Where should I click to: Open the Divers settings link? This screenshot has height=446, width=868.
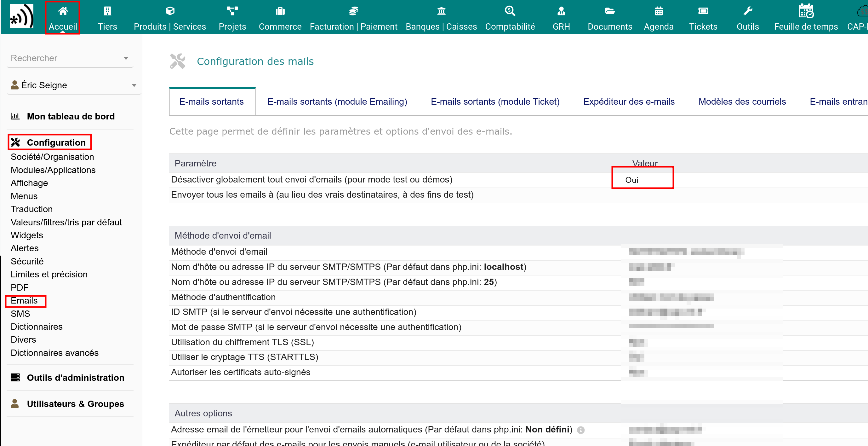coord(23,339)
